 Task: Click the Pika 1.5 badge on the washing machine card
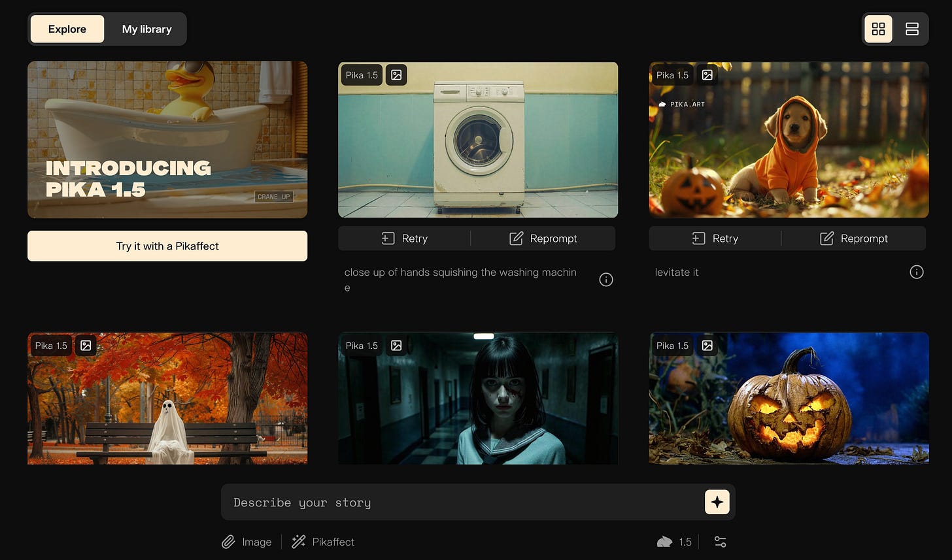(x=362, y=75)
